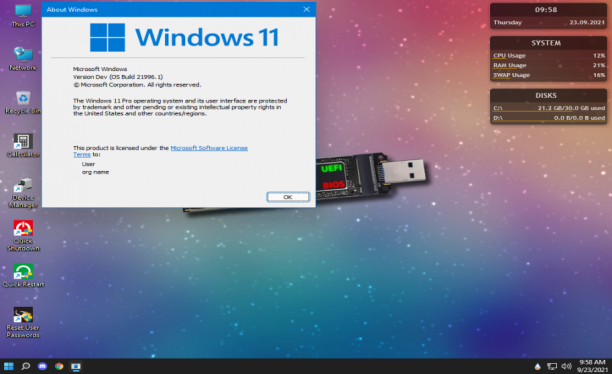This screenshot has height=374, width=612.
Task: Click the SWAP Usage row in the widget
Action: 548,75
